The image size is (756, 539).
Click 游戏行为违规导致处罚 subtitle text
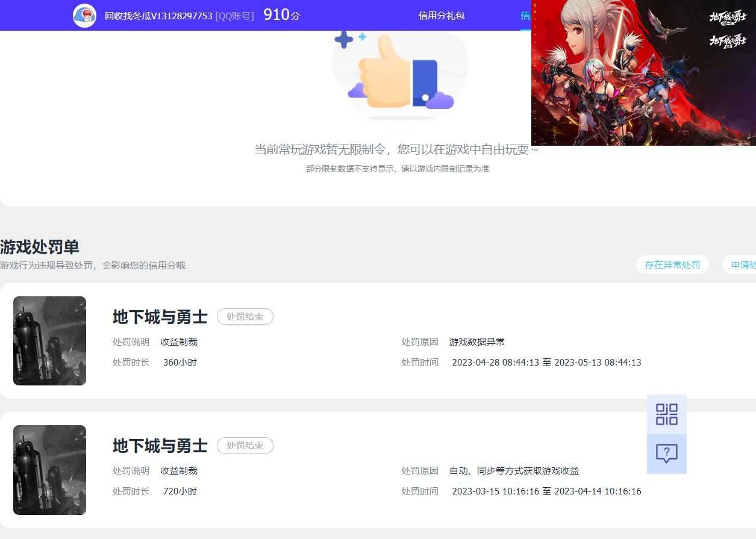[93, 265]
